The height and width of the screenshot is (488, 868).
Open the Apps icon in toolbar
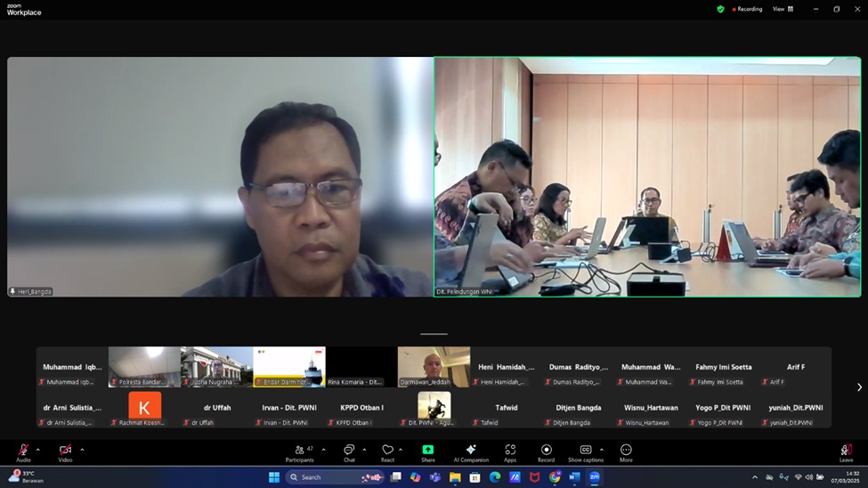[x=510, y=451]
